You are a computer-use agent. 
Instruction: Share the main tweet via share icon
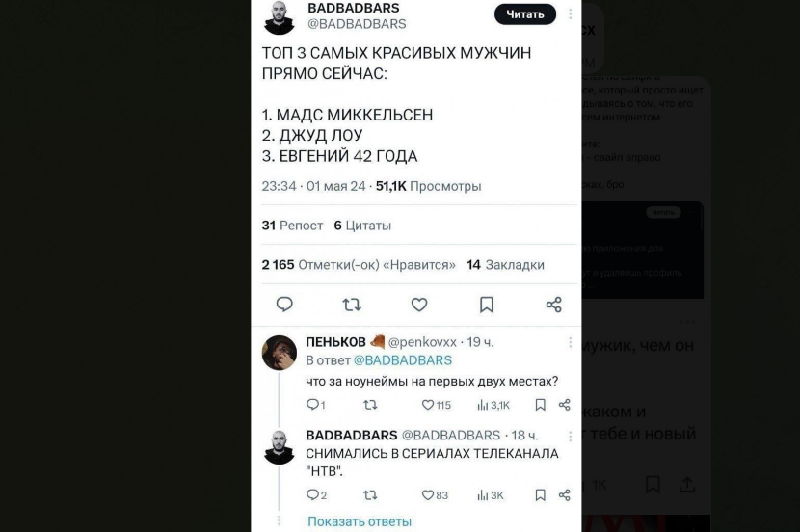pyautogui.click(x=553, y=305)
